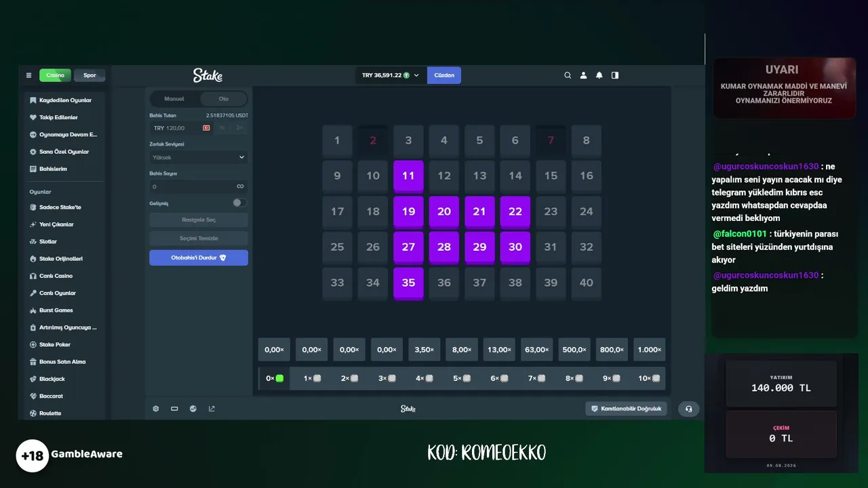
Task: Click the Burst Games rocket icon
Action: (33, 310)
